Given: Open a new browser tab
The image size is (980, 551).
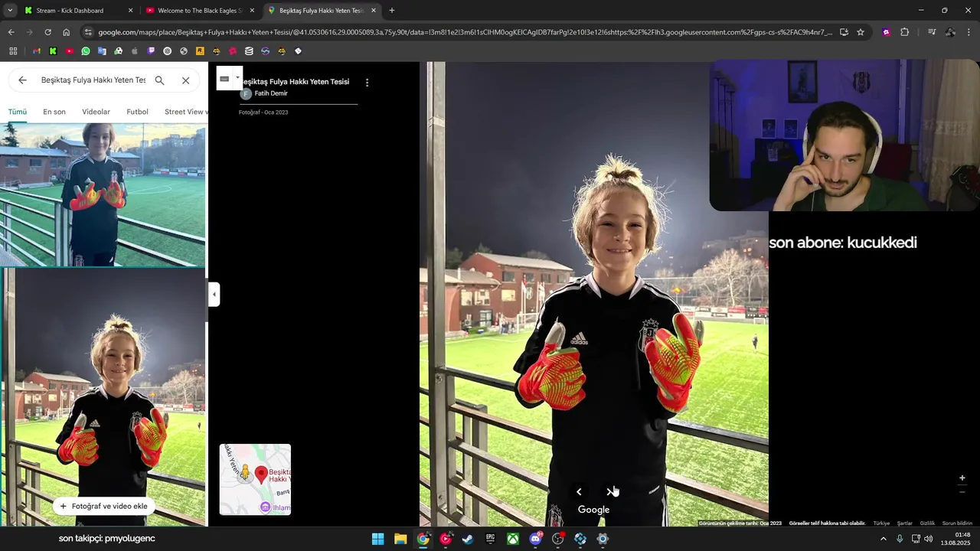Looking at the screenshot, I should 392,11.
